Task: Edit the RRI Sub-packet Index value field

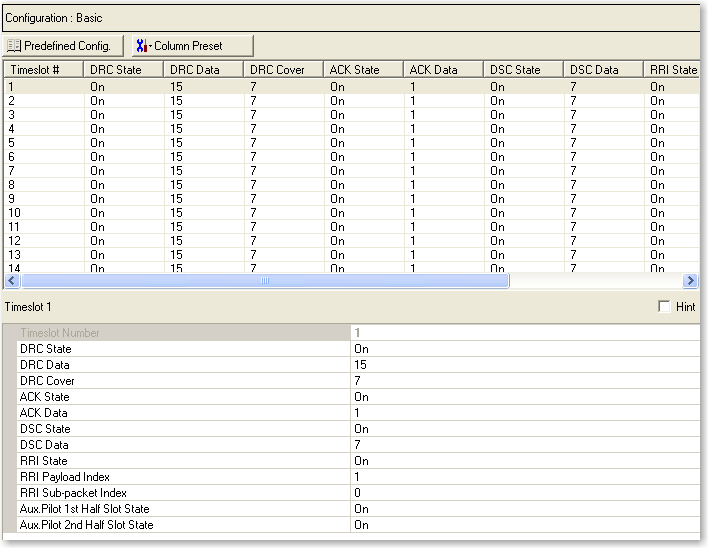Action: coord(525,493)
